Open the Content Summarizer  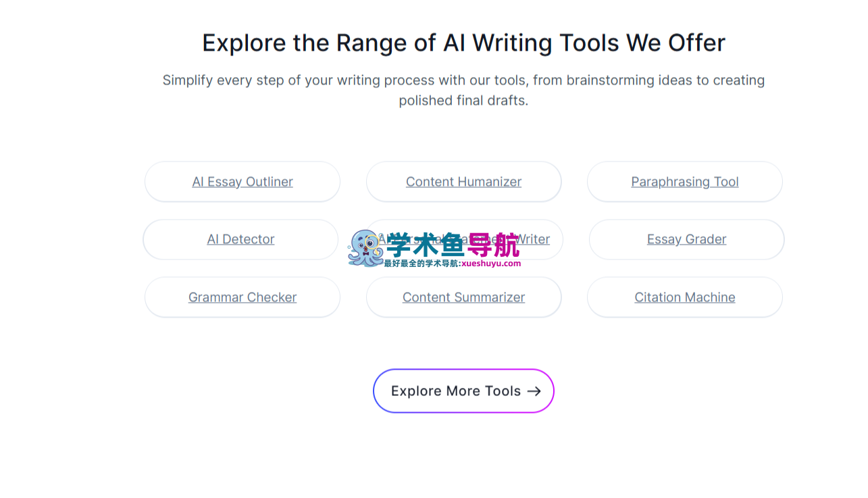click(463, 297)
